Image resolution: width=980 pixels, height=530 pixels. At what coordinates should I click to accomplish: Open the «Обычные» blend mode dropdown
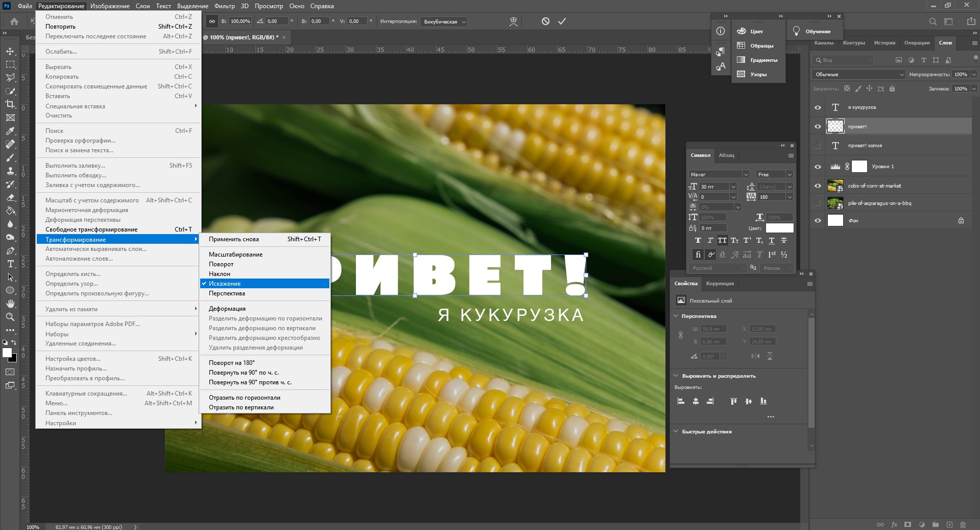(858, 75)
